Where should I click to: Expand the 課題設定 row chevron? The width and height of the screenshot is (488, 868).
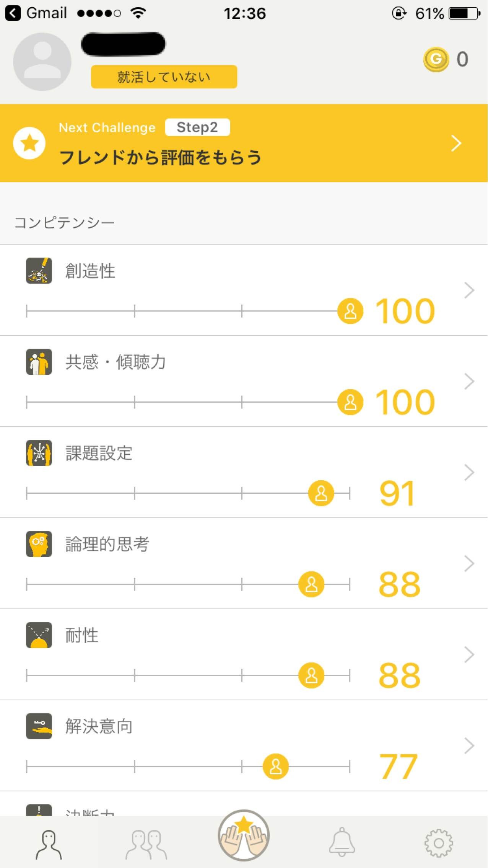(x=469, y=472)
